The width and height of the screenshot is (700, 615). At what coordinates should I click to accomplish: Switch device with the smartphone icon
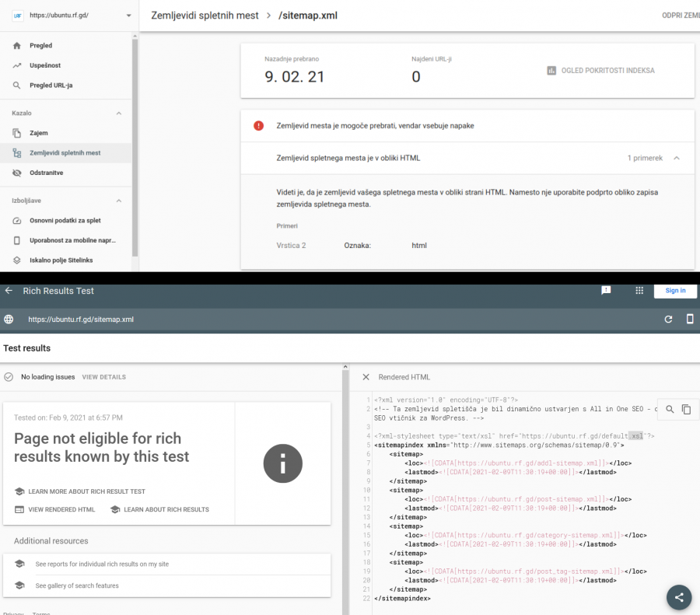coord(689,319)
